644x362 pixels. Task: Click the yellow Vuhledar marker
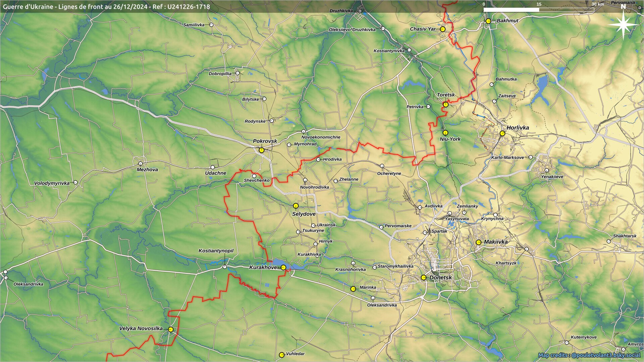[282, 355]
